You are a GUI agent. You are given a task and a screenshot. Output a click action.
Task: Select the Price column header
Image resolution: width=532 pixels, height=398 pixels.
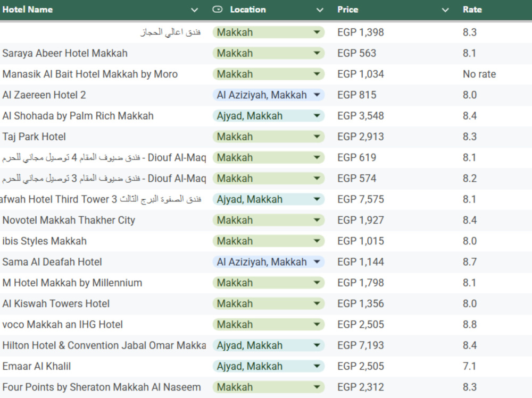coord(348,10)
